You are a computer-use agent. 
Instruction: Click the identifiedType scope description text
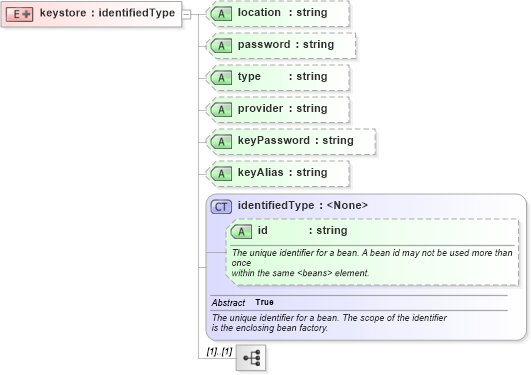329,323
